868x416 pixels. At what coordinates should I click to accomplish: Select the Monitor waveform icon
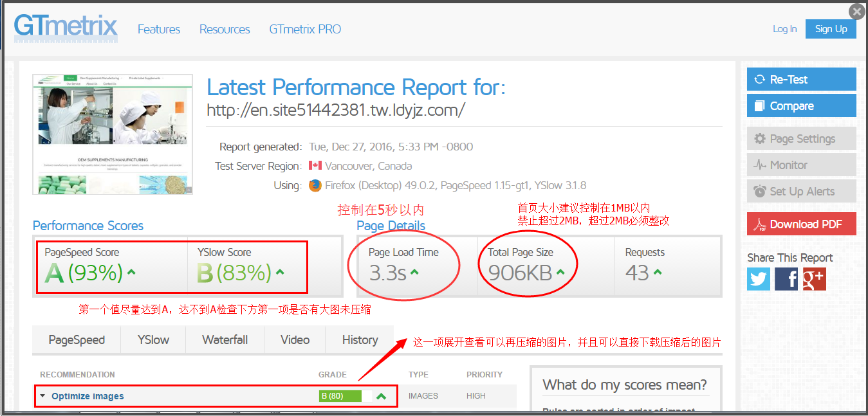pyautogui.click(x=760, y=165)
